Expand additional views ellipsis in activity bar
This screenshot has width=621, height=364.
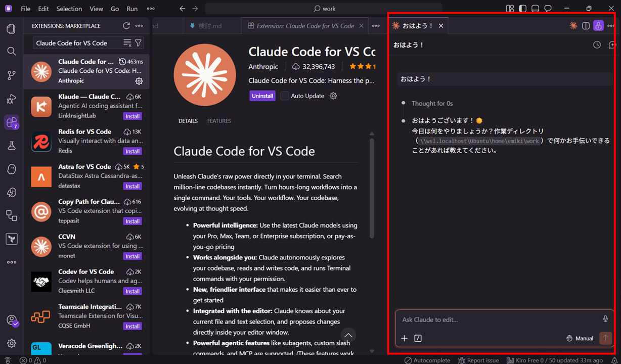11,262
